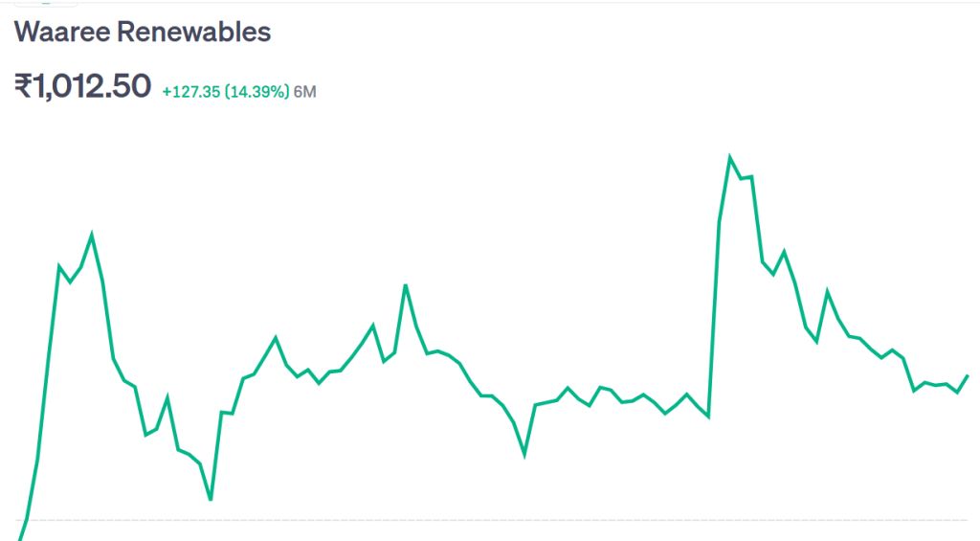Click the cropped logo box above the title

[x=46, y=3]
